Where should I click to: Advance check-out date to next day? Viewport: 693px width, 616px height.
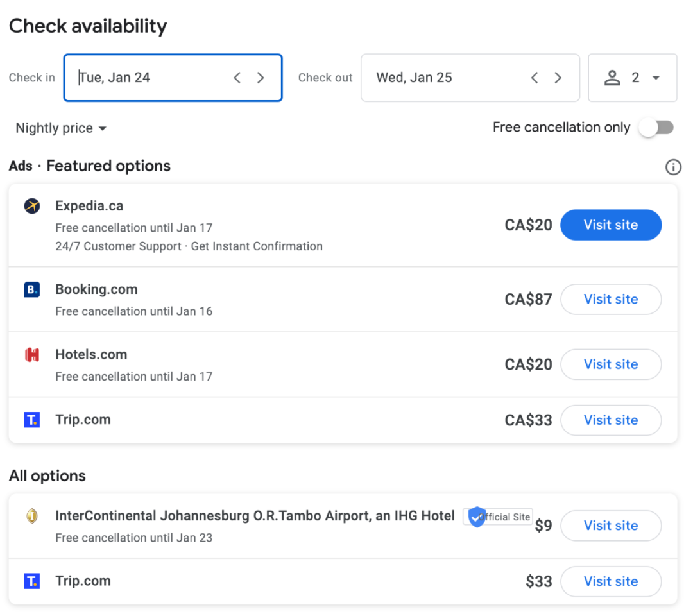point(558,78)
